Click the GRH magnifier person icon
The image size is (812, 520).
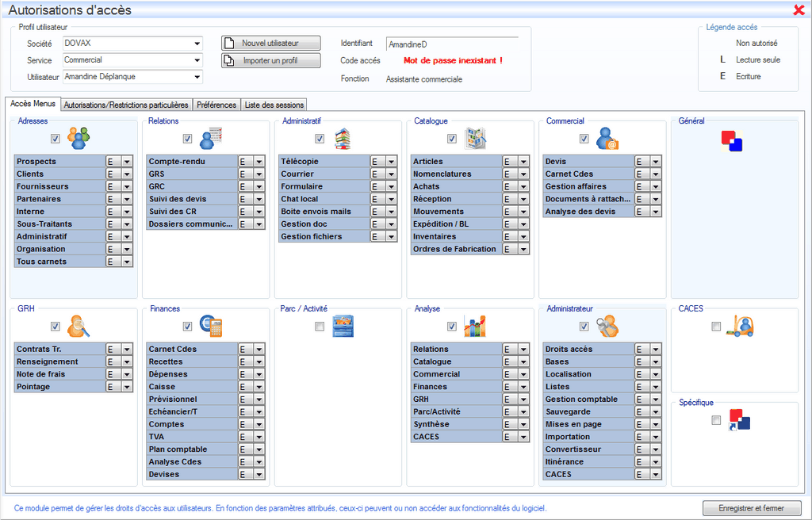[79, 326]
